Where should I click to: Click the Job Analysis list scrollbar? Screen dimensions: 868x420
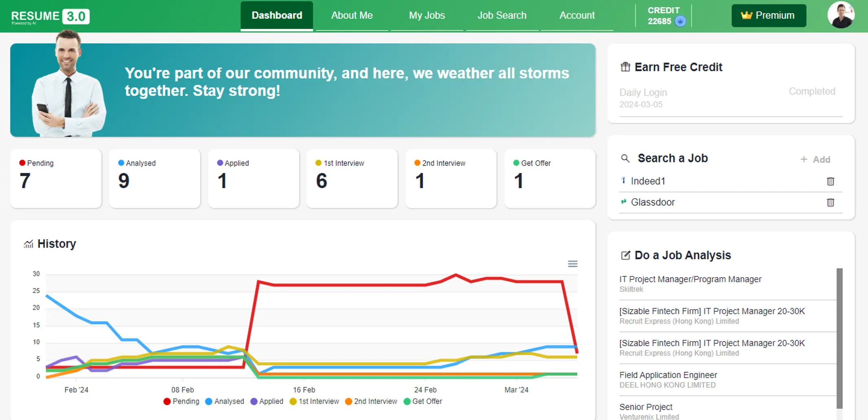(x=839, y=338)
